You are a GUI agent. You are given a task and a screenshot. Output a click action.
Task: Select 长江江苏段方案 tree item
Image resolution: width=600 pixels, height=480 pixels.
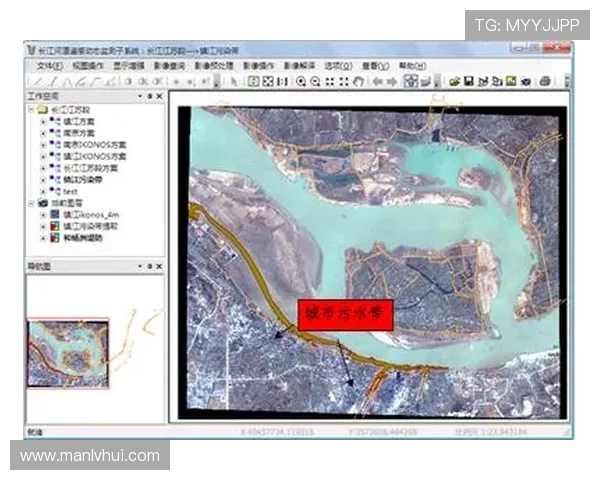(90, 168)
